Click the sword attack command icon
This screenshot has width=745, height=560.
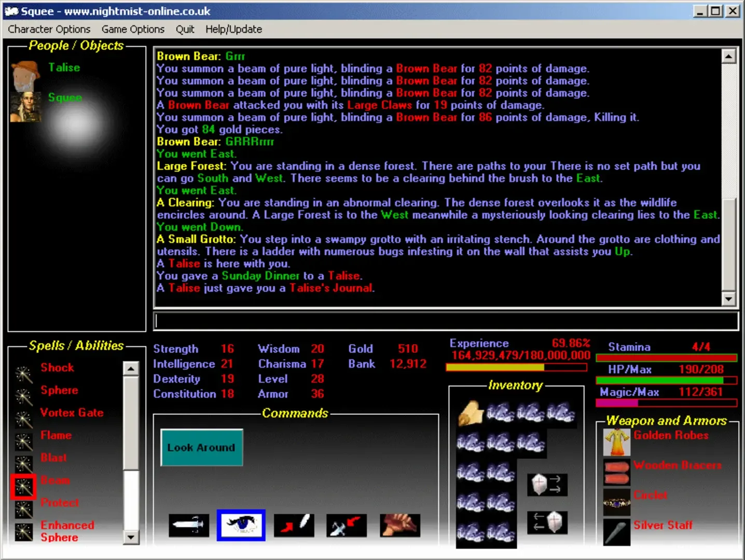pyautogui.click(x=189, y=525)
